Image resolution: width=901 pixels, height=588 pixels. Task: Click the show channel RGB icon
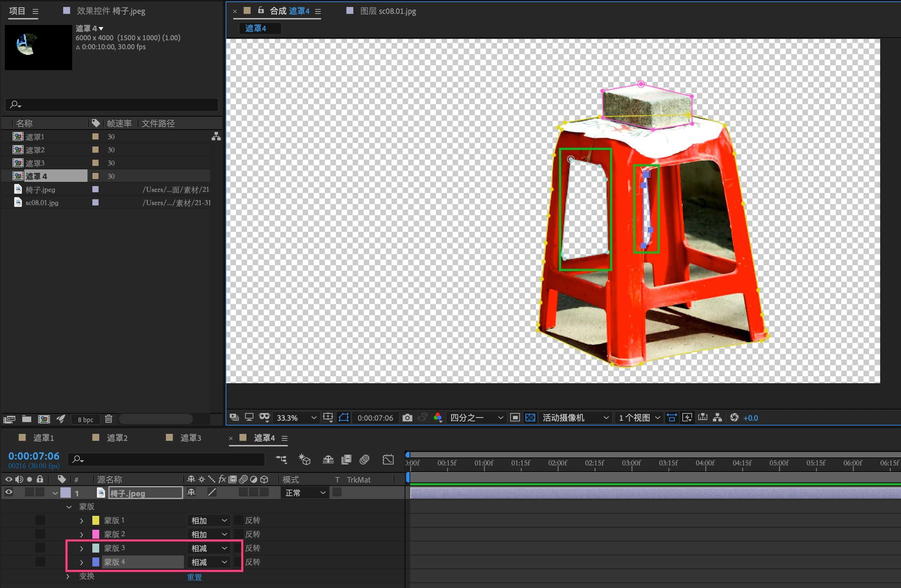coord(438,418)
